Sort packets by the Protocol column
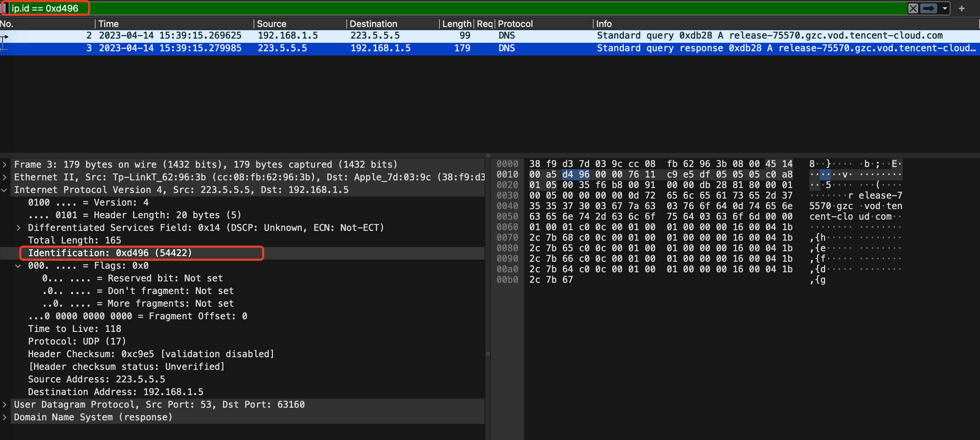Screen dimensions: 980x440 pos(544,24)
